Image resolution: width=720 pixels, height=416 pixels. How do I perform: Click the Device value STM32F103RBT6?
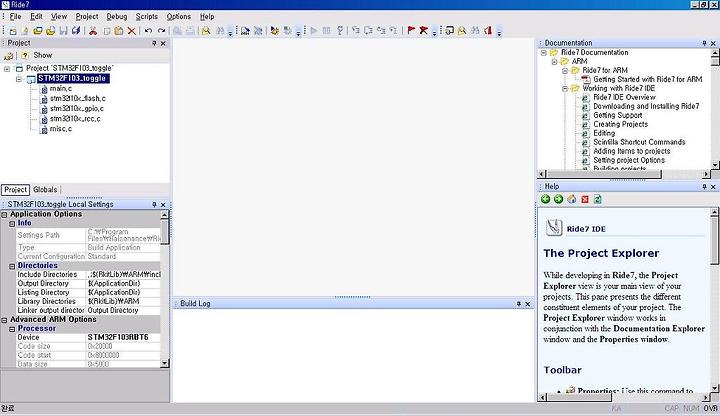point(123,337)
